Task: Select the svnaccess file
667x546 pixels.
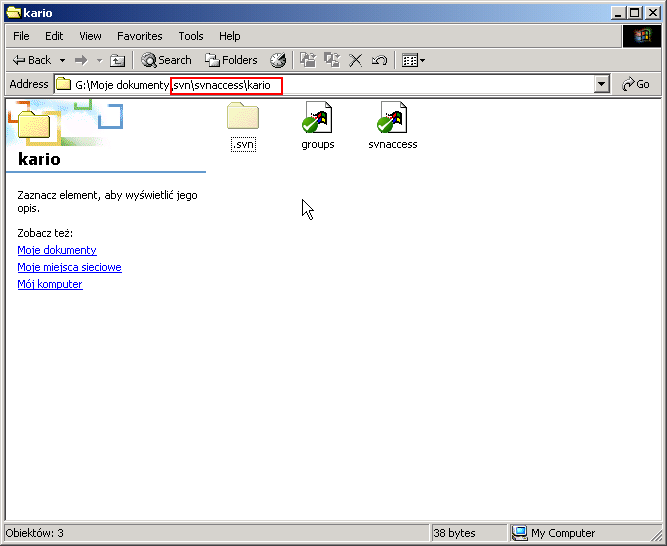Action: pos(393,126)
